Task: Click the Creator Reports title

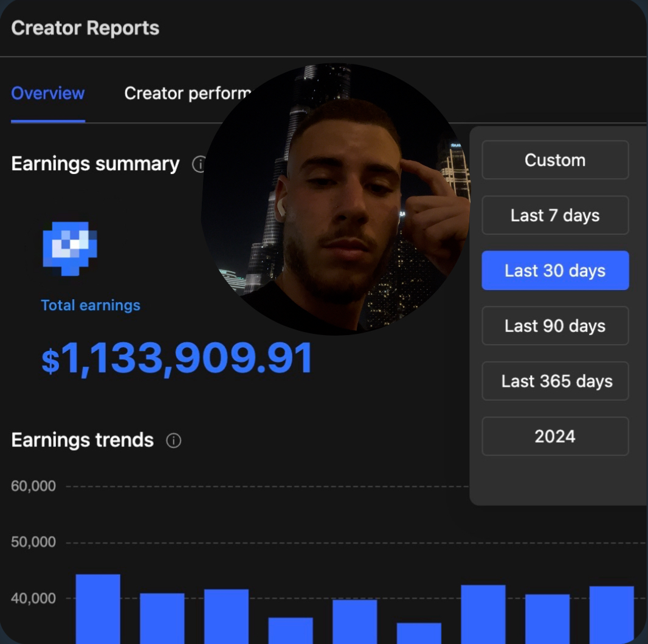Action: coord(85,28)
